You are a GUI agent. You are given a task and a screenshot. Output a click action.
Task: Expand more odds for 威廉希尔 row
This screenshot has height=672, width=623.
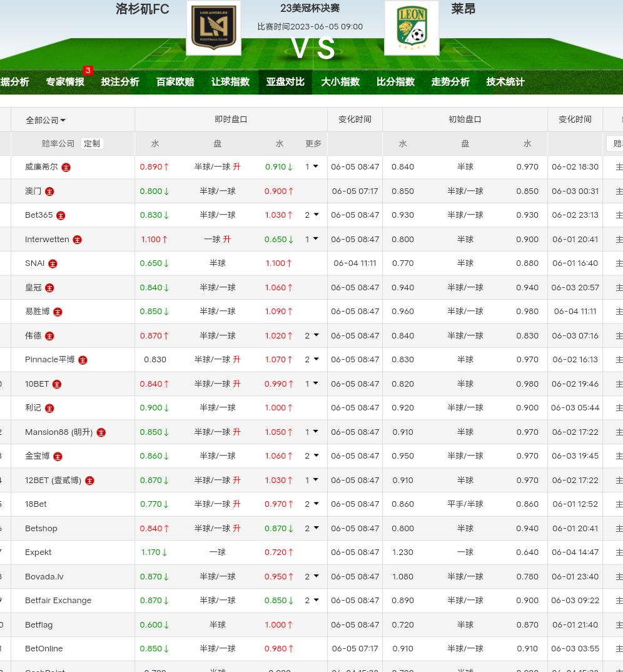311,167
